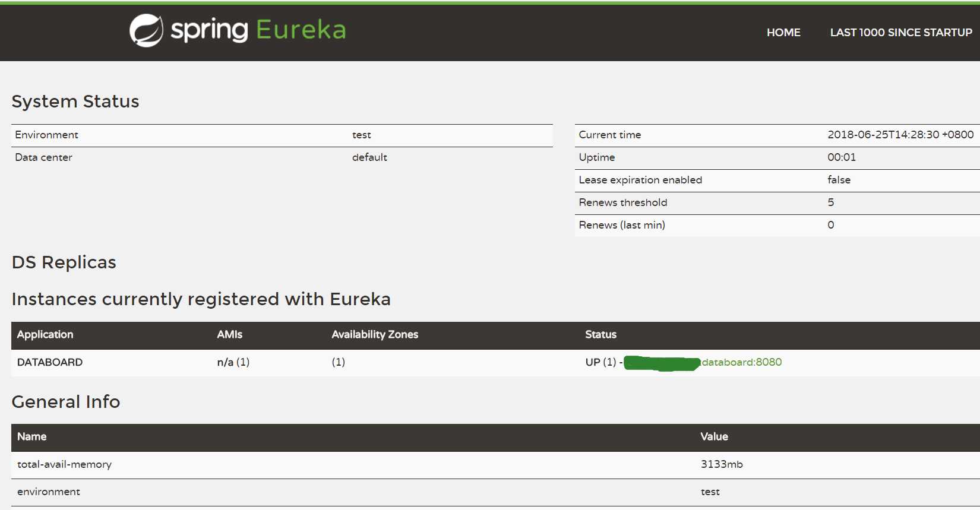
Task: Open the HOME navigation item
Action: tap(783, 33)
